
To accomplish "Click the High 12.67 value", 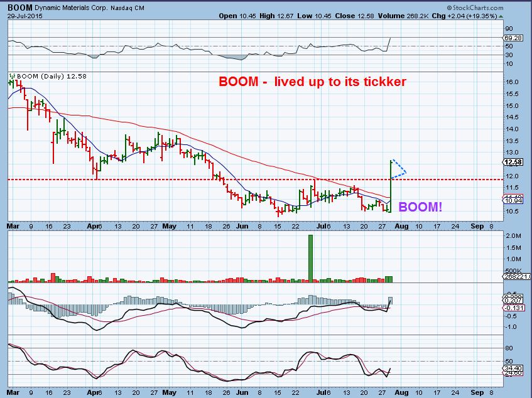I will point(276,16).
